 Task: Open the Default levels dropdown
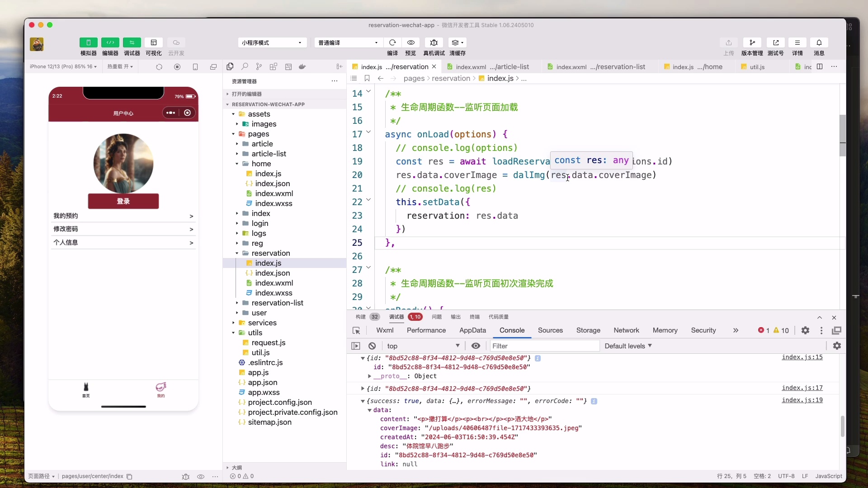pyautogui.click(x=628, y=346)
